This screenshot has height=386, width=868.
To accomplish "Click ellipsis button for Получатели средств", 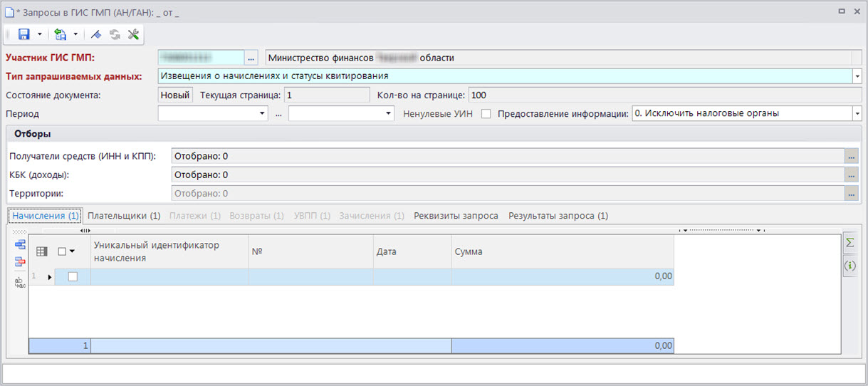I will coord(851,156).
